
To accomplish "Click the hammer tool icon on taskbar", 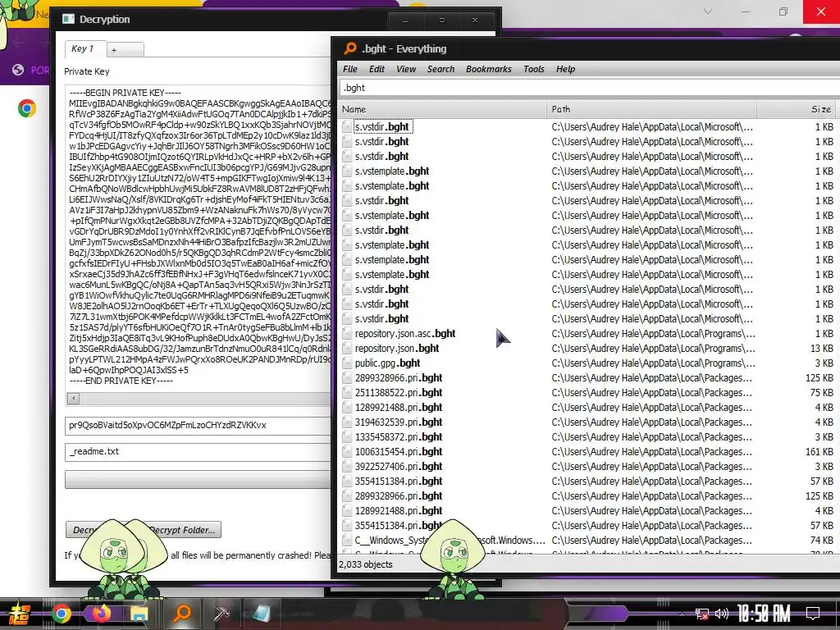I will coord(221,614).
